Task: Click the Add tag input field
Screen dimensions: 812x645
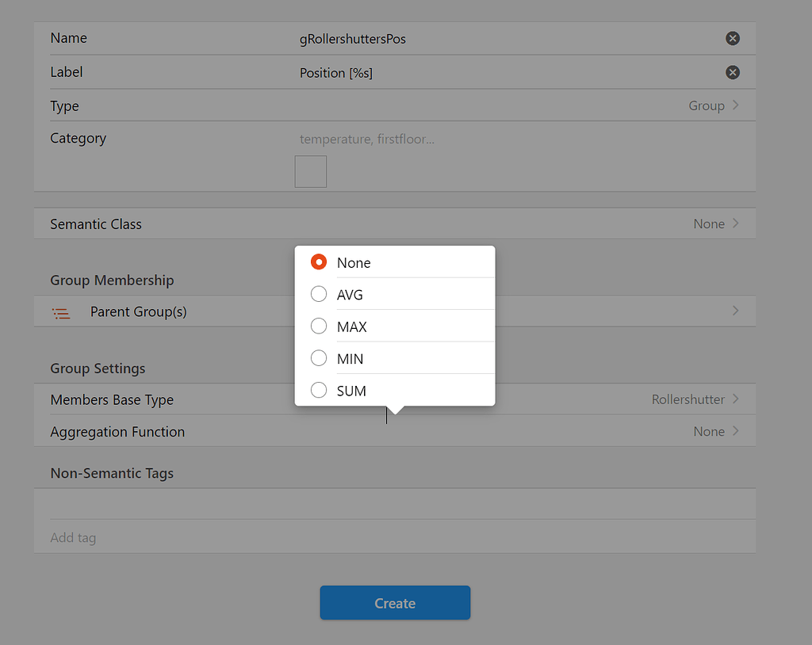Action: 159,537
